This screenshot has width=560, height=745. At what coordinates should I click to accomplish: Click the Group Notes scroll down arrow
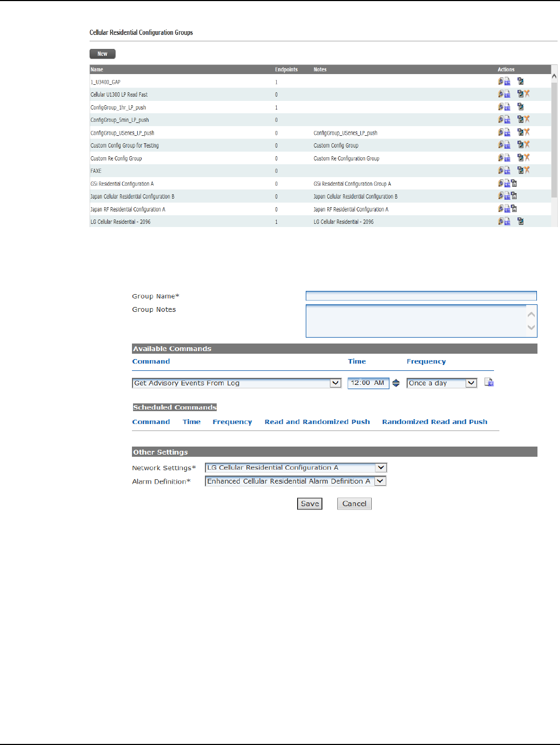tap(532, 327)
